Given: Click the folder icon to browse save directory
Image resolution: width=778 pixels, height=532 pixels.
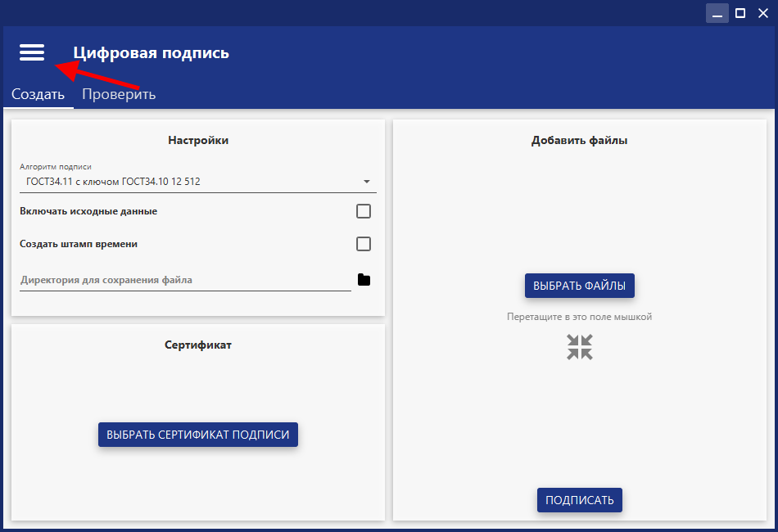Looking at the screenshot, I should pos(364,280).
